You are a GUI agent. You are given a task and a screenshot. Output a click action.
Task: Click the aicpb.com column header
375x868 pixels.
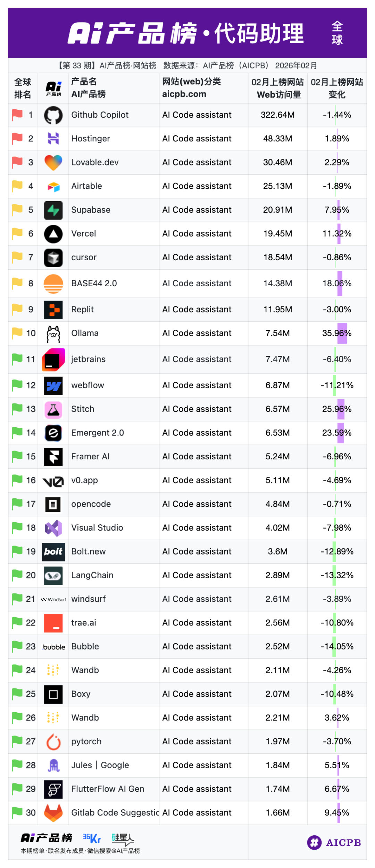(184, 94)
